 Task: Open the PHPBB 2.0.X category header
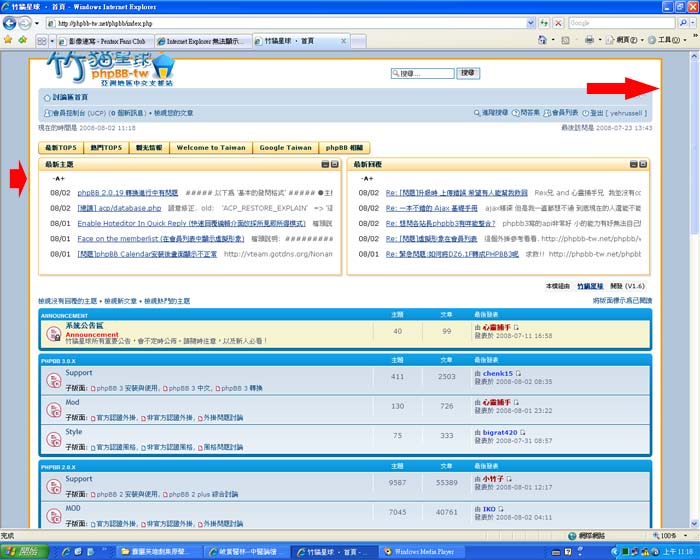(x=58, y=467)
